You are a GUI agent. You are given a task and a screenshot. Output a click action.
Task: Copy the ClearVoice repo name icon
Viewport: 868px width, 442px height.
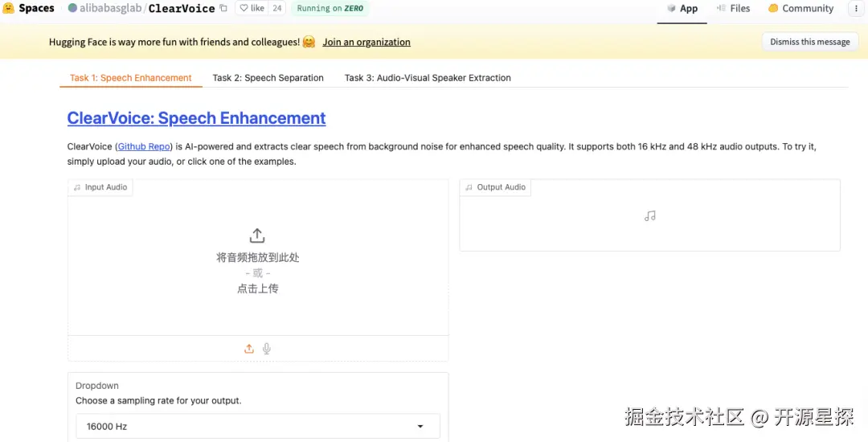coord(223,8)
